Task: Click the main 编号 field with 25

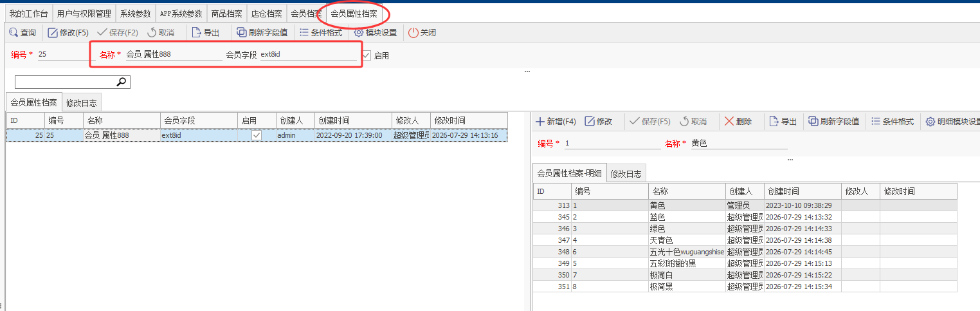Action: coord(66,55)
